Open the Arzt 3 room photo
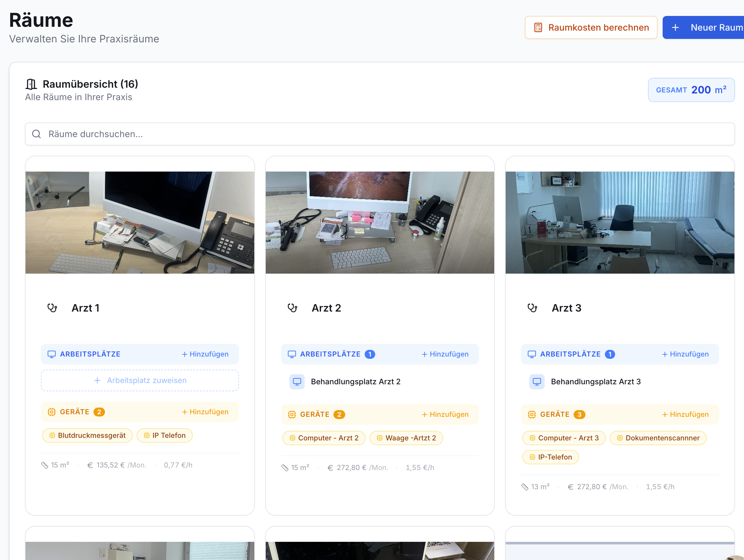744x560 pixels. click(620, 223)
